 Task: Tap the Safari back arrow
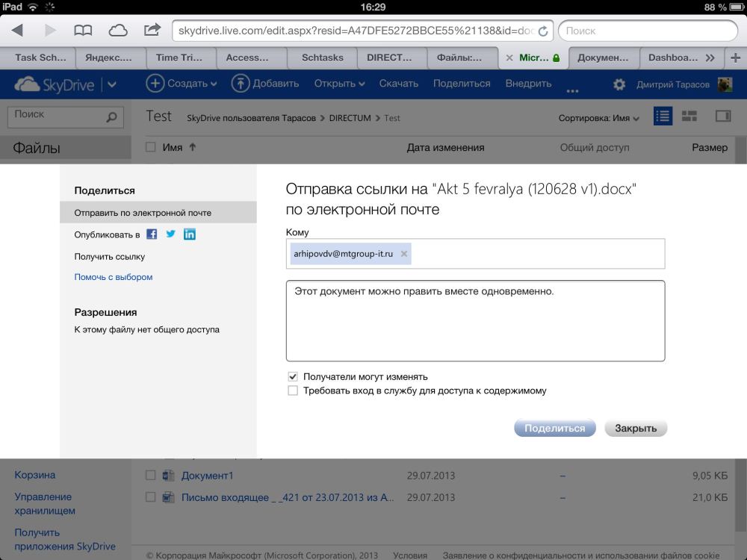(x=17, y=31)
